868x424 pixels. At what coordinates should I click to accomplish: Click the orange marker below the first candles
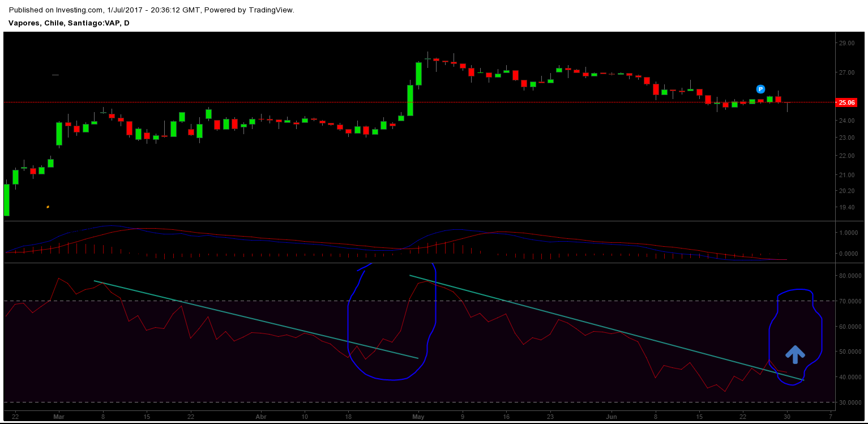pos(48,207)
